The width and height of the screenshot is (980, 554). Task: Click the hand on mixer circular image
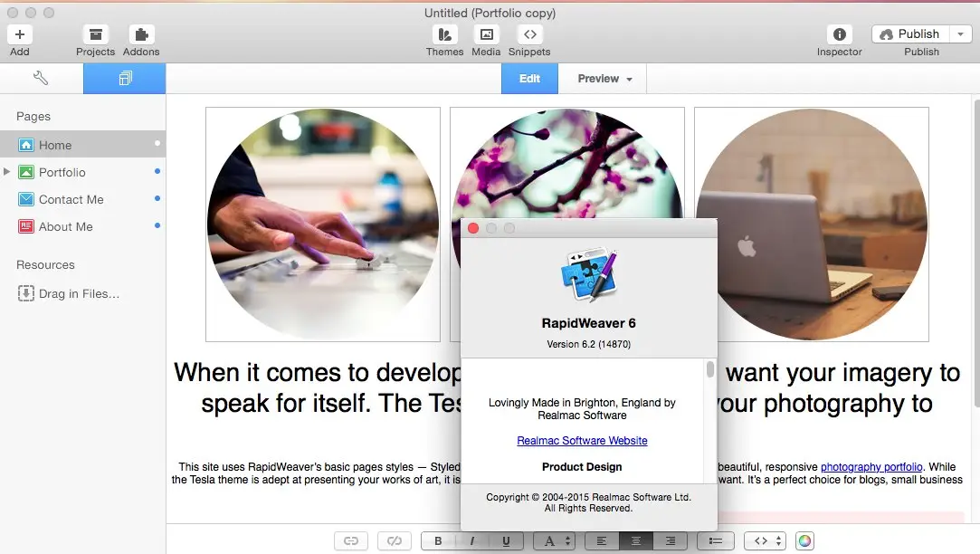click(x=323, y=224)
